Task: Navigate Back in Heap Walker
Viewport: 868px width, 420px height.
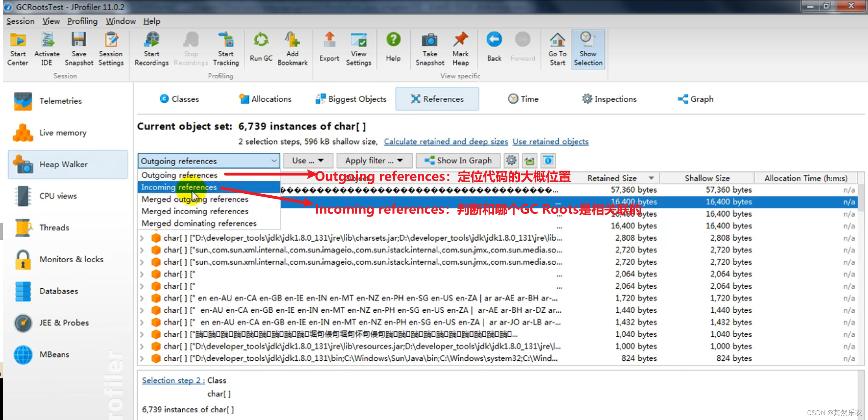Action: coord(494,48)
